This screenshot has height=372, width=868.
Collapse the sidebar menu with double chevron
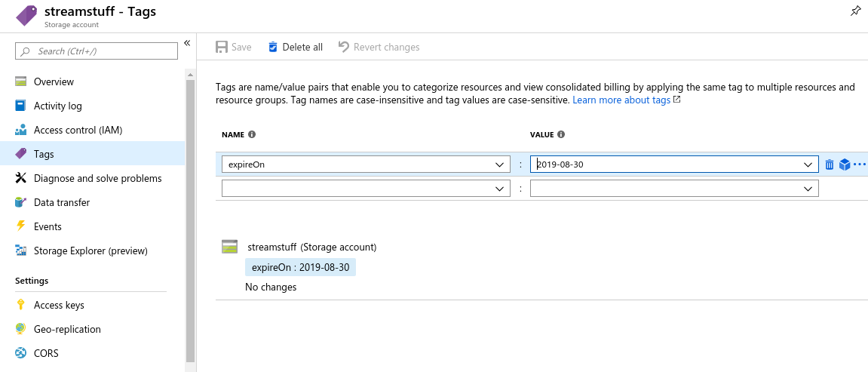187,43
